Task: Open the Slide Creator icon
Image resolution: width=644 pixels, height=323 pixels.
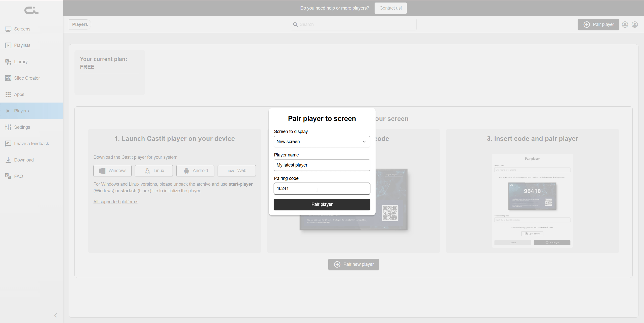Action: [8, 78]
